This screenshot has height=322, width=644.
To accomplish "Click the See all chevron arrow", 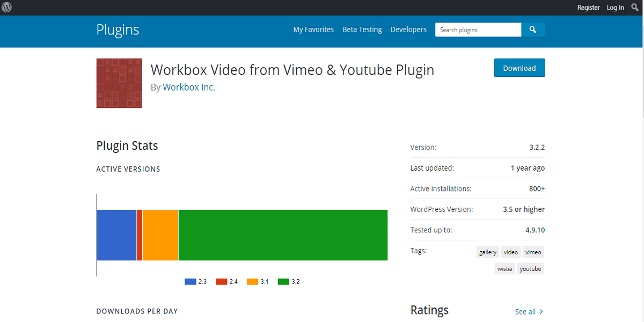I will pyautogui.click(x=541, y=312).
